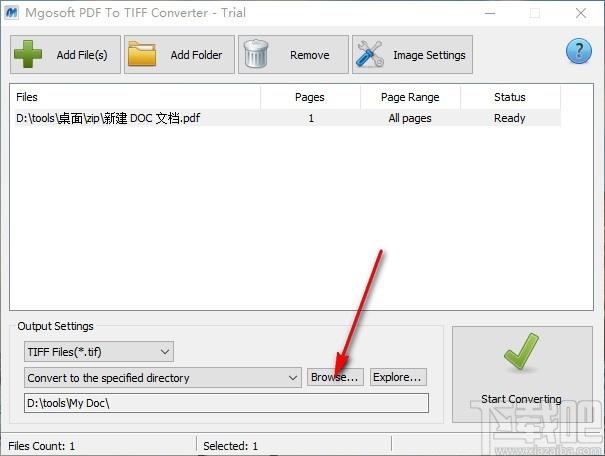Select the file row 新建 DOC 文档.pdf
The image size is (605, 456).
[x=287, y=118]
